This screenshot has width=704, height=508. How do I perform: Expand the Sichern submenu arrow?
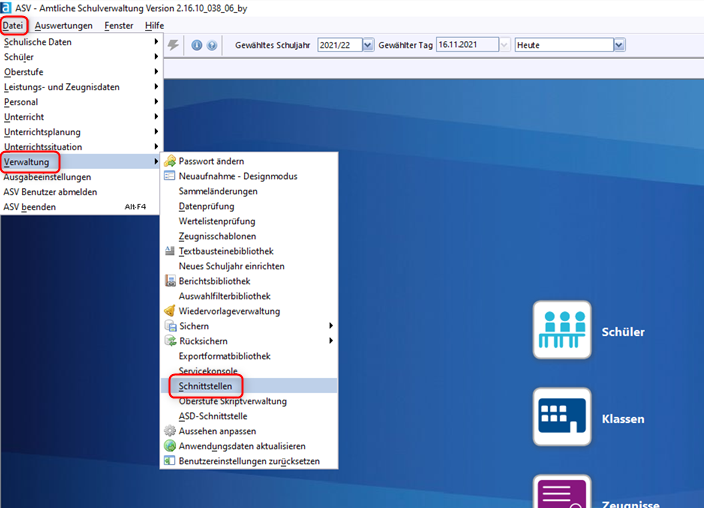[331, 326]
